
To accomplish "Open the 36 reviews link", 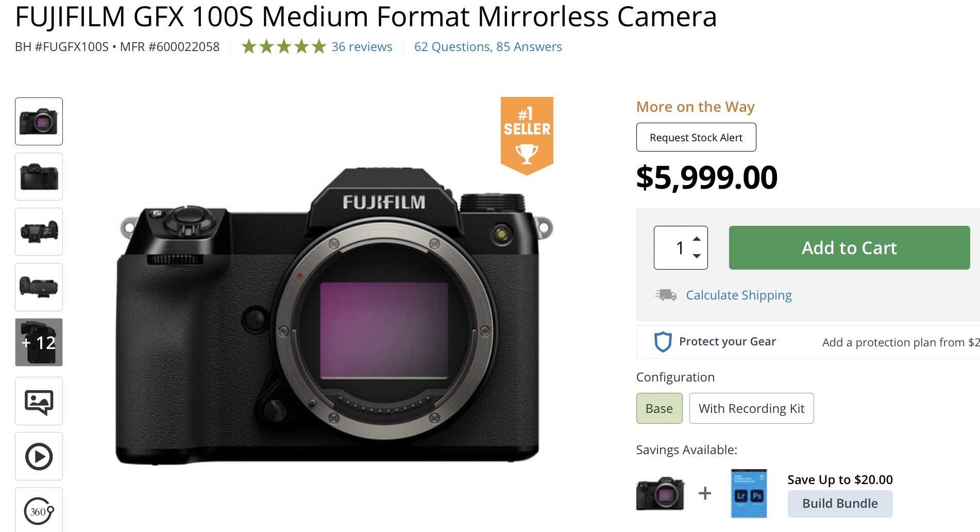I will 362,46.
